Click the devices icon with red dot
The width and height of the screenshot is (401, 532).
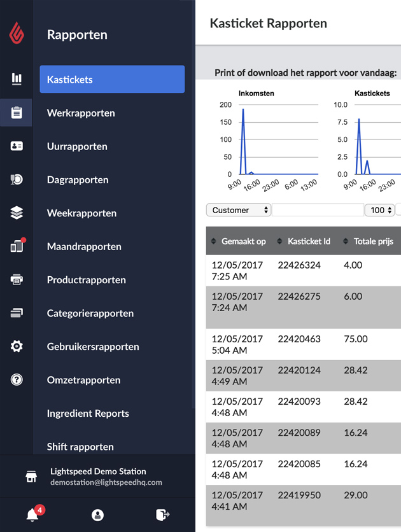18,245
